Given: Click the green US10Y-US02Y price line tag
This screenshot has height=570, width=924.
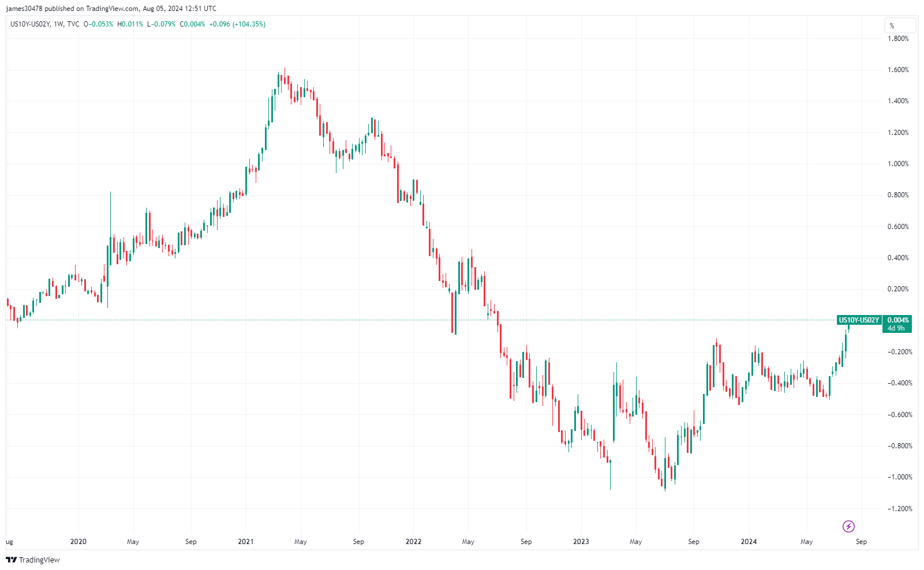Looking at the screenshot, I should pos(859,320).
